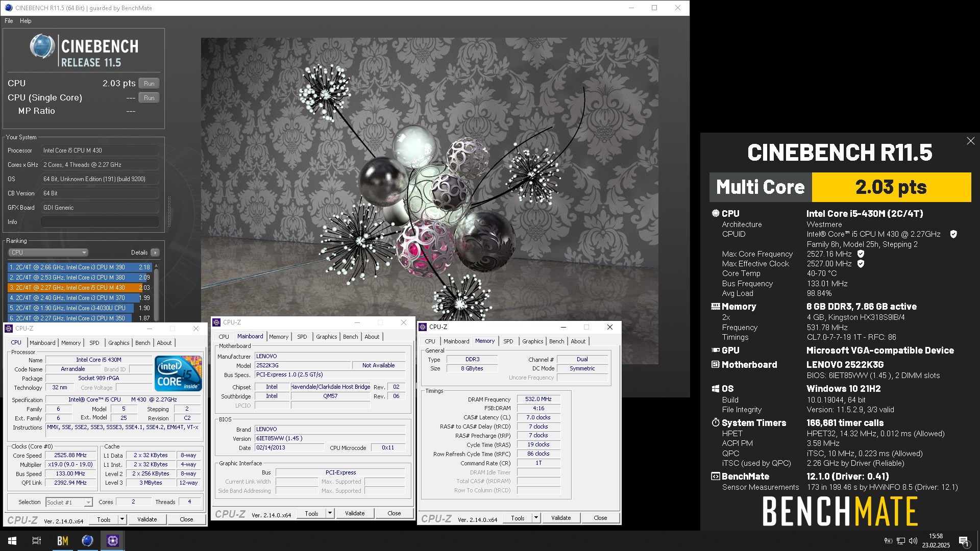Screen dimensions: 980x551
Task: Run the CPU benchmark
Action: click(149, 84)
